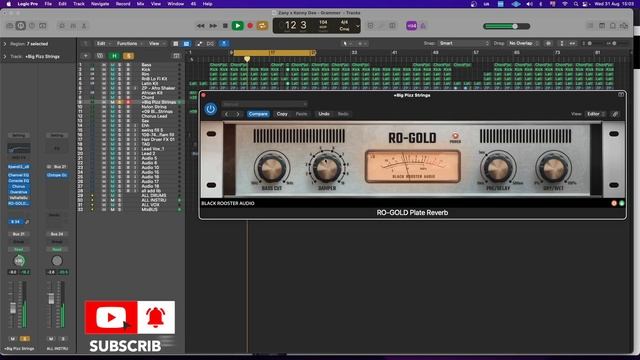Toggle the Catch playhead button
The image size is (640, 360).
coord(224,44)
